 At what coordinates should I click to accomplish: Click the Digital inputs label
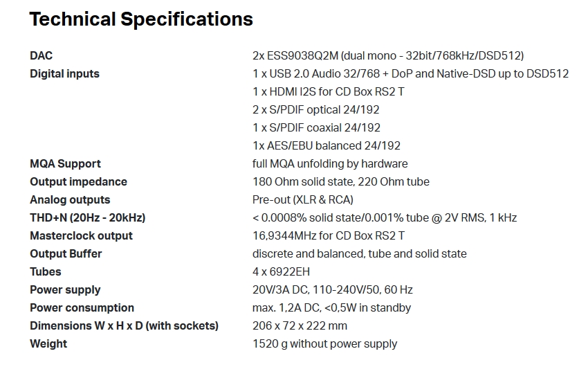coord(64,73)
